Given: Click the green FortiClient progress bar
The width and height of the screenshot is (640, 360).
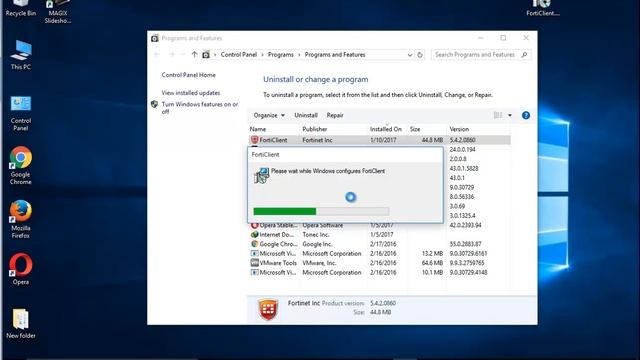Looking at the screenshot, I should [321, 211].
